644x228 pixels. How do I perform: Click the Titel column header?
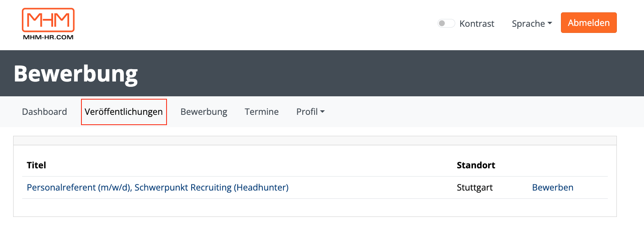(x=36, y=165)
